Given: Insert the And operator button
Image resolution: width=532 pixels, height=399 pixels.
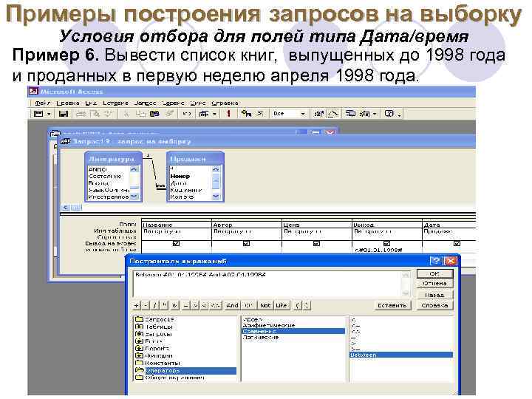Looking at the screenshot, I should (233, 305).
